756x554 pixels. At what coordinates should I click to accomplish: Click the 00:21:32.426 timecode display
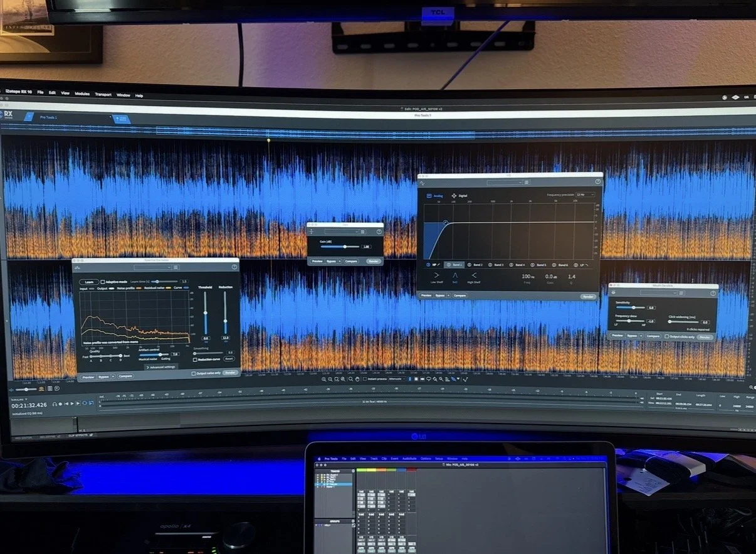29,405
